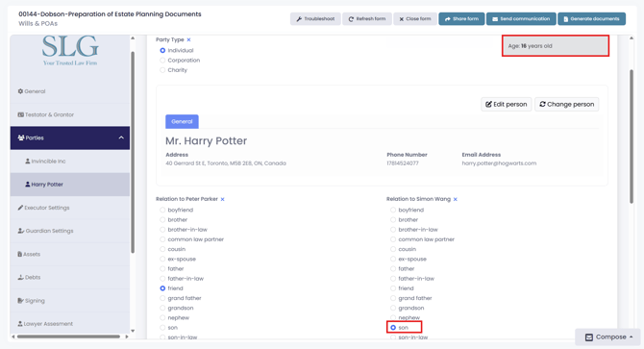Click sidebar horizontal scroll right arrow
Screen dimensions: 644x349
[x=127, y=337]
